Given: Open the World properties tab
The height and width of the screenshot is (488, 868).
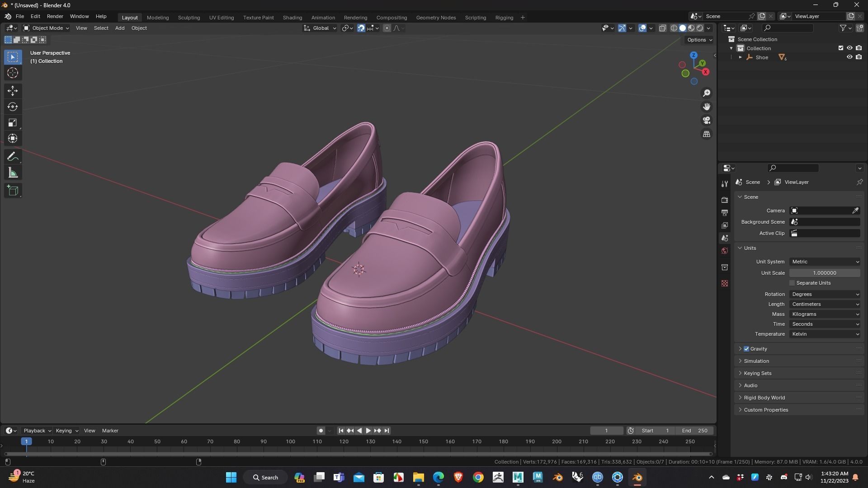Looking at the screenshot, I should click(x=725, y=251).
